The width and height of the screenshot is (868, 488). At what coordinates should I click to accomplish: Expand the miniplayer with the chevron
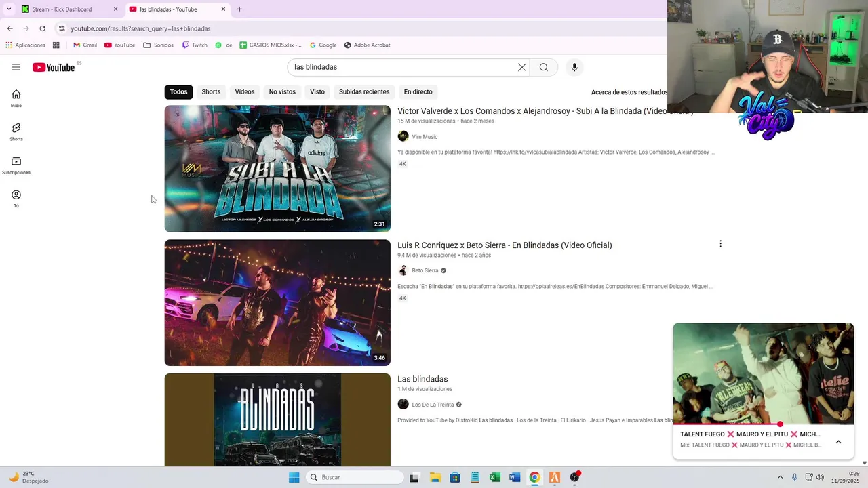tap(838, 442)
